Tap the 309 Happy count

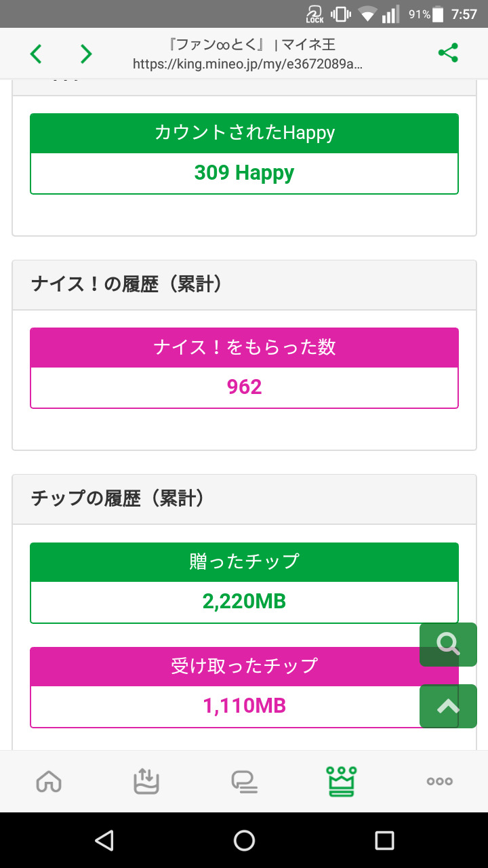(x=244, y=174)
